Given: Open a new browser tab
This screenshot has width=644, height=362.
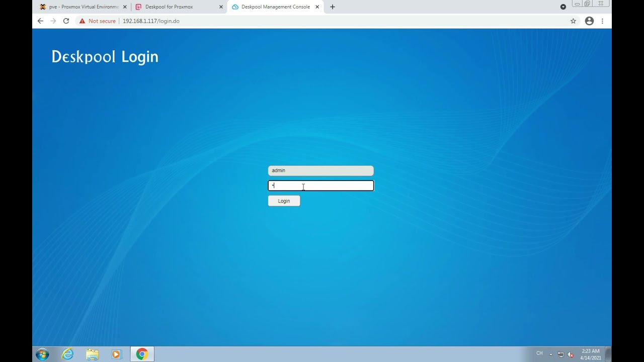Looking at the screenshot, I should tap(333, 7).
